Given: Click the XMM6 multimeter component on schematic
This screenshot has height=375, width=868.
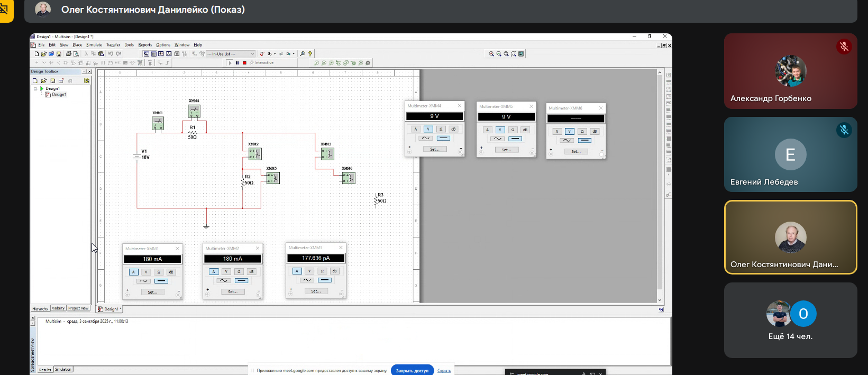Looking at the screenshot, I should (349, 178).
